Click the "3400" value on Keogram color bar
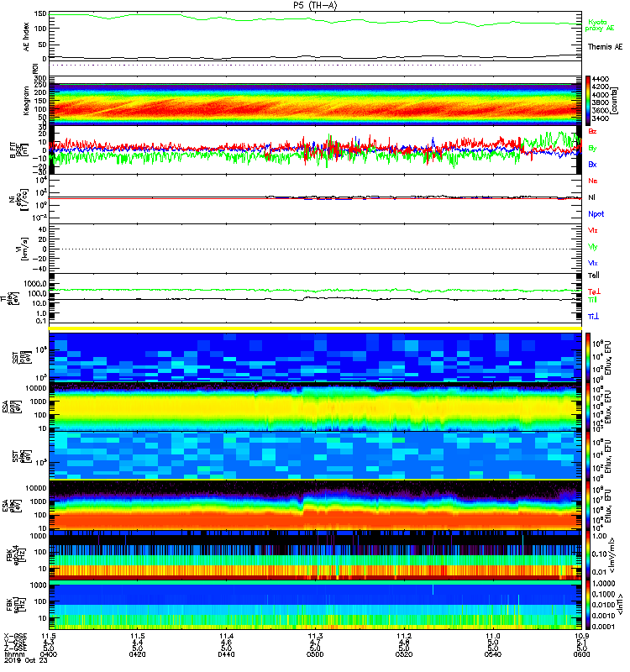630x672 pixels. (601, 118)
